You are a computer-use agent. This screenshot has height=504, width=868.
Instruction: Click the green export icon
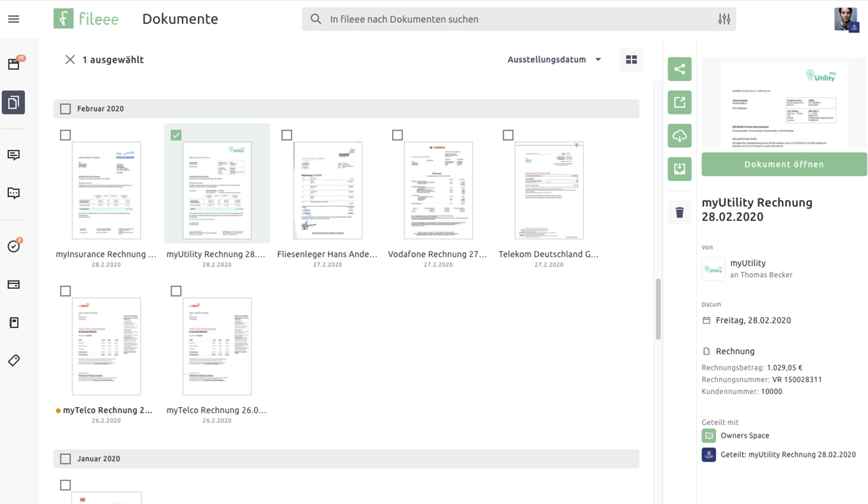pos(679,102)
